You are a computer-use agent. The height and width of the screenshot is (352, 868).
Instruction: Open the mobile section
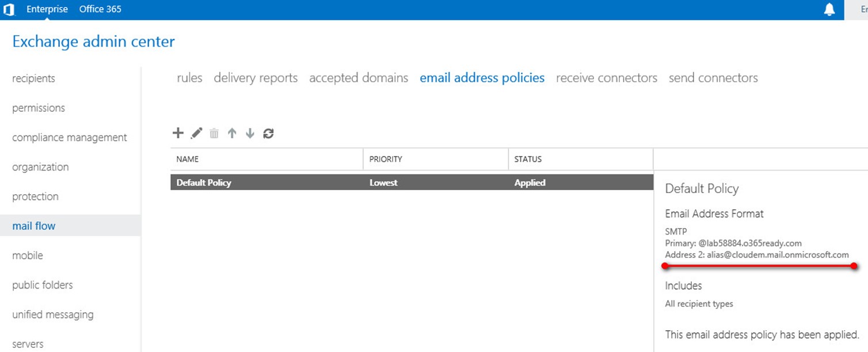(28, 255)
